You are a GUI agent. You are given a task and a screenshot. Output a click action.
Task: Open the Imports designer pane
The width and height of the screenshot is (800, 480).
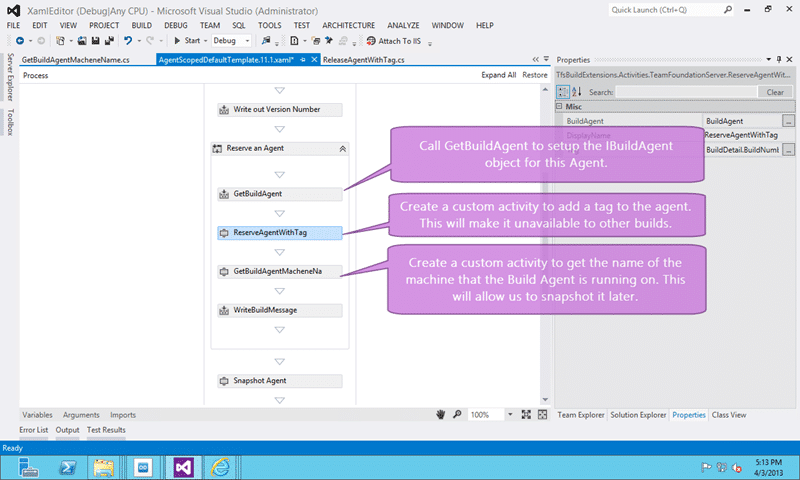123,415
